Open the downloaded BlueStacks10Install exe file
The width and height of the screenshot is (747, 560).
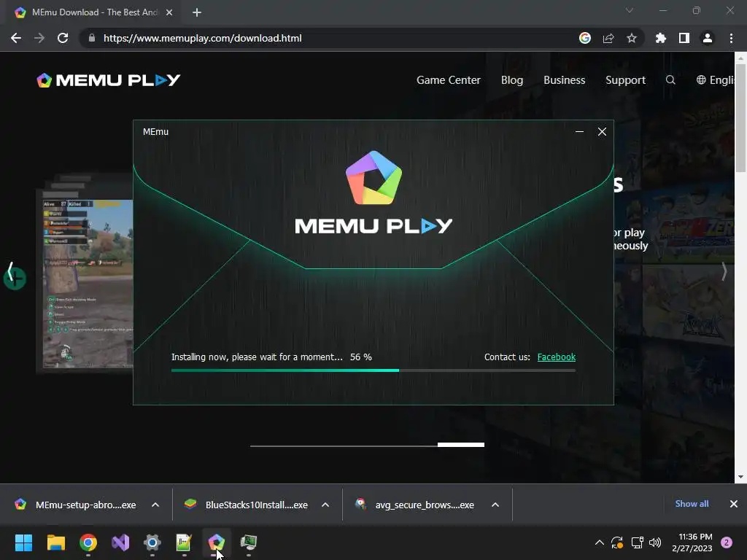[x=247, y=505]
